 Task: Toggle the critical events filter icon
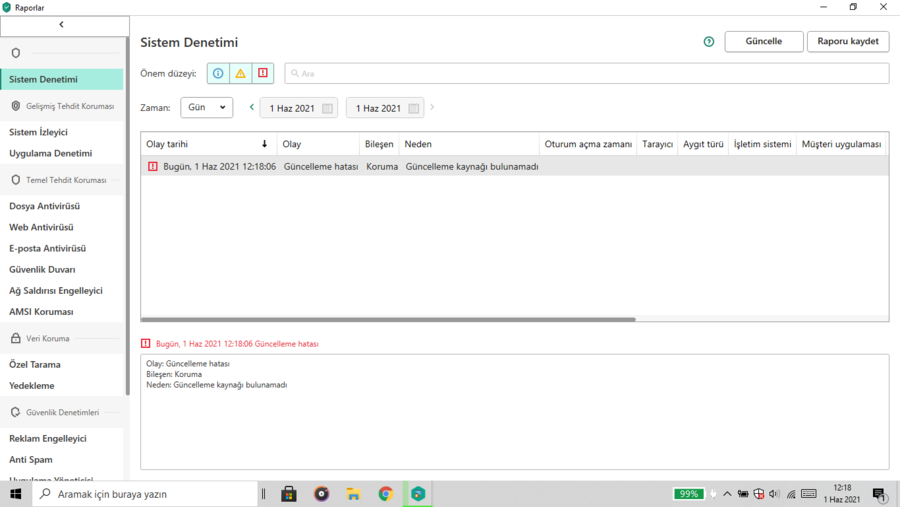tap(263, 73)
